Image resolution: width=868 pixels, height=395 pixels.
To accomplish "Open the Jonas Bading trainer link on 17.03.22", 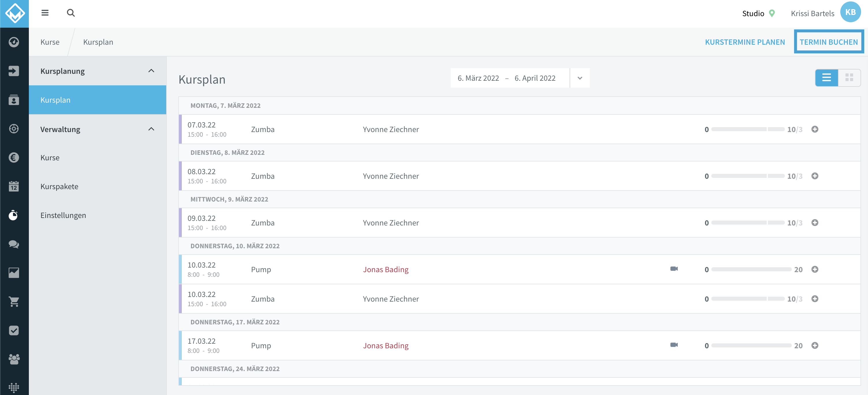I will point(386,345).
